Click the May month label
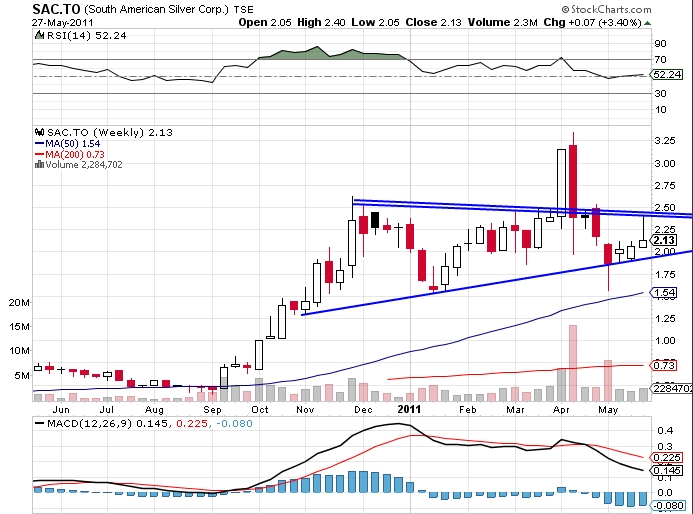Screen dimensions: 693x514 608,410
